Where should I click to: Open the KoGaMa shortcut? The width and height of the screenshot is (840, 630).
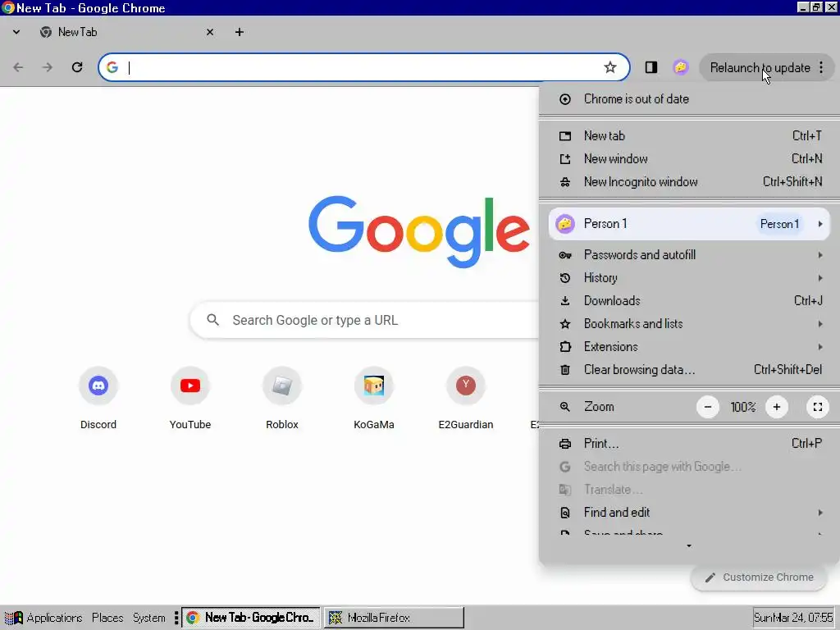[x=374, y=398]
